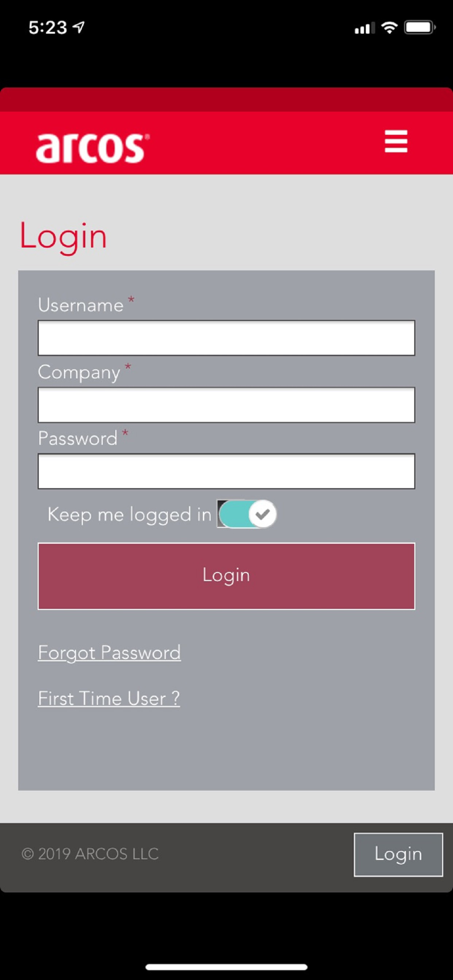Tap the Keep me logged in label
The image size is (453, 980).
(129, 515)
